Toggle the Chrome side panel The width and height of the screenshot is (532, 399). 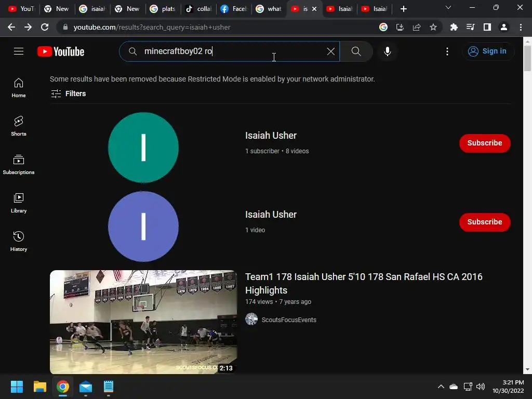487,27
